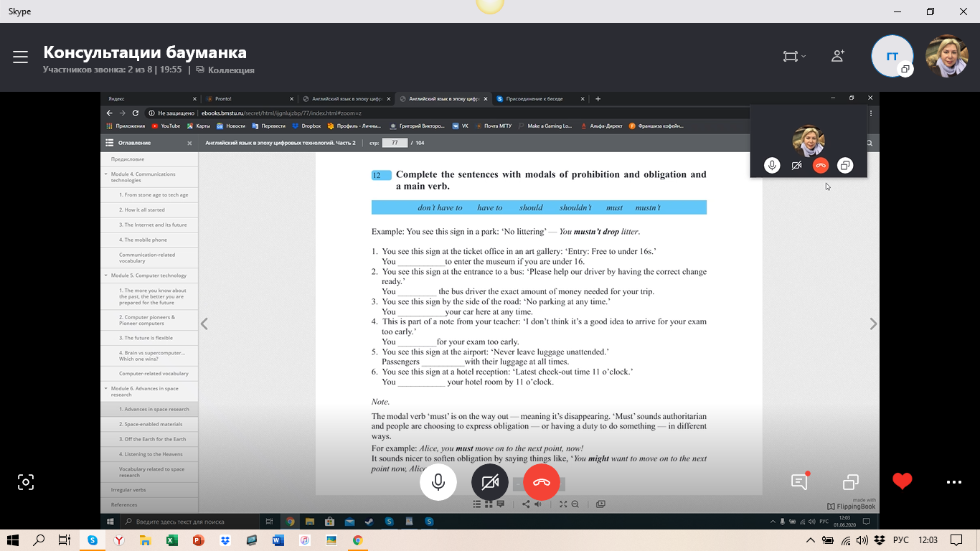Click the share screen icon near heart

[x=851, y=482]
